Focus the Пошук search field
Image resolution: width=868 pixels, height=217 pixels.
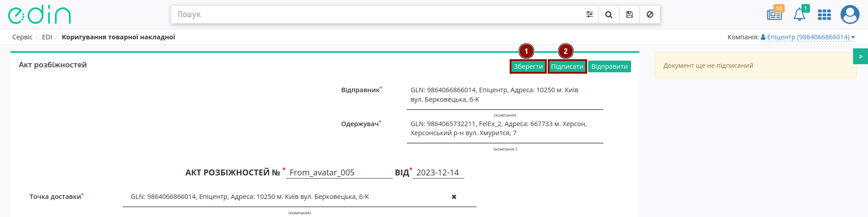coord(376,14)
